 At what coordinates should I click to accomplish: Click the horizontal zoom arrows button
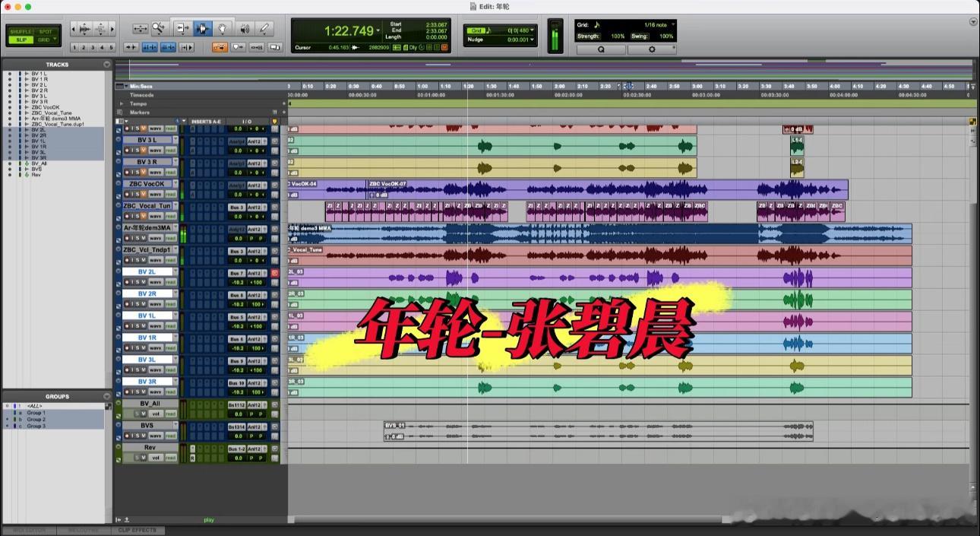(x=140, y=28)
